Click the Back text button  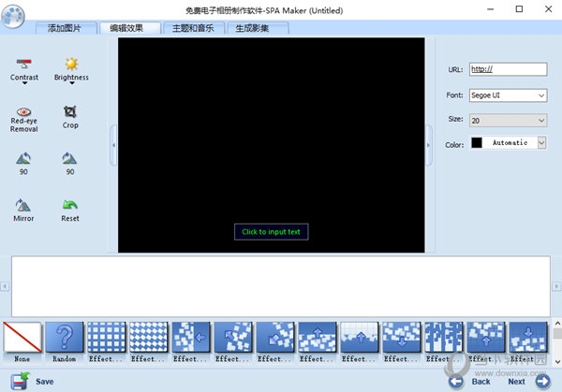click(481, 382)
